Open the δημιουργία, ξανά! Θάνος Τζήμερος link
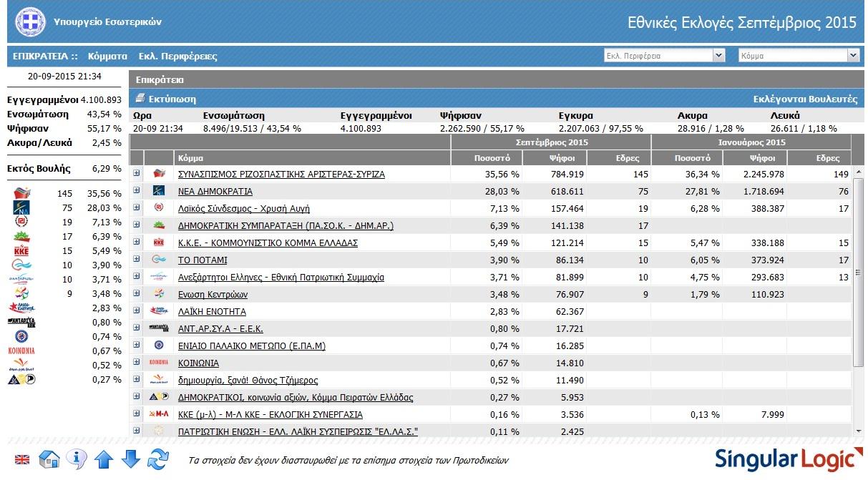 (248, 380)
